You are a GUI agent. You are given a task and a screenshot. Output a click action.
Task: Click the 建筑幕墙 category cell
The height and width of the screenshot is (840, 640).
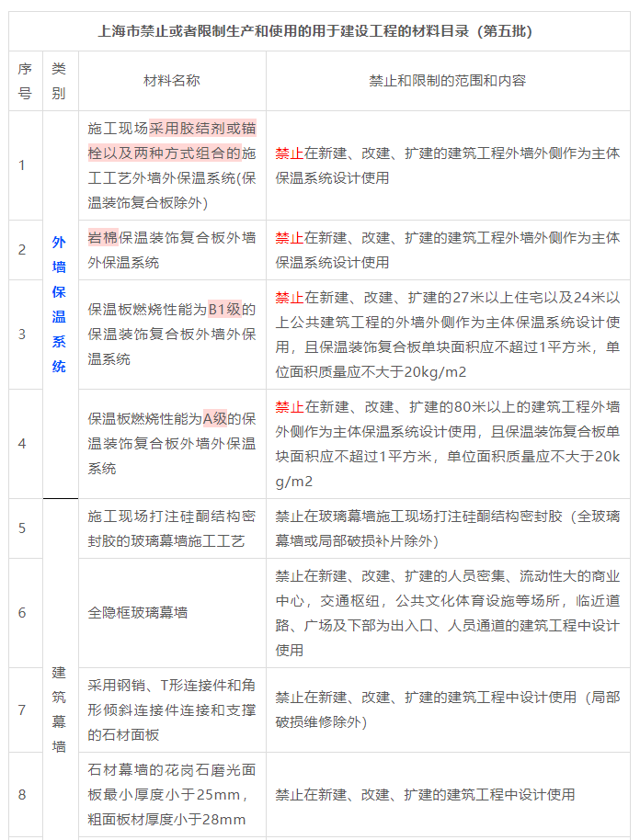click(x=60, y=709)
